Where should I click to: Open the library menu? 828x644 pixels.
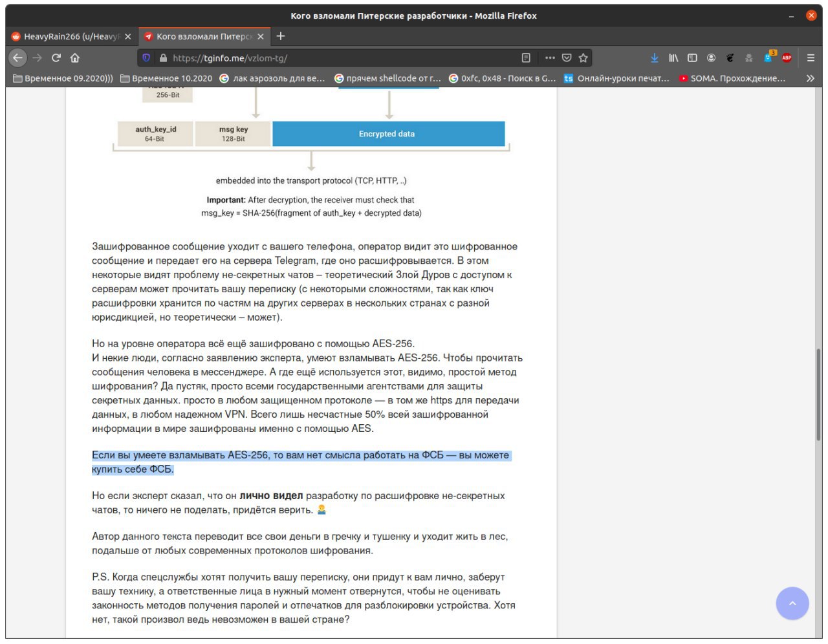673,58
